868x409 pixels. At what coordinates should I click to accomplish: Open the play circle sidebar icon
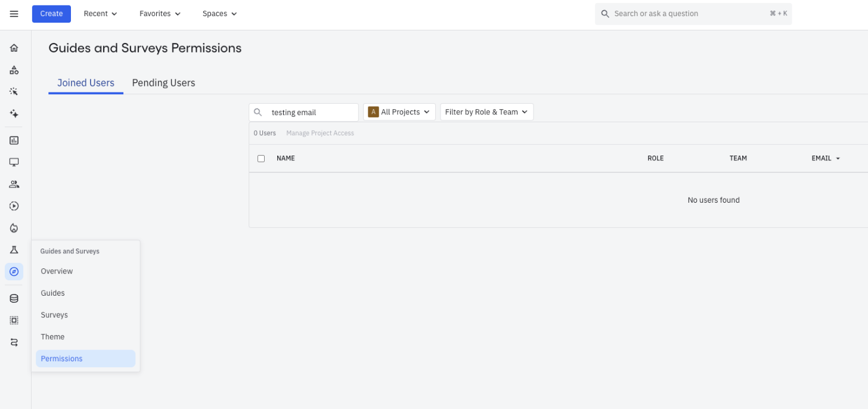point(14,206)
